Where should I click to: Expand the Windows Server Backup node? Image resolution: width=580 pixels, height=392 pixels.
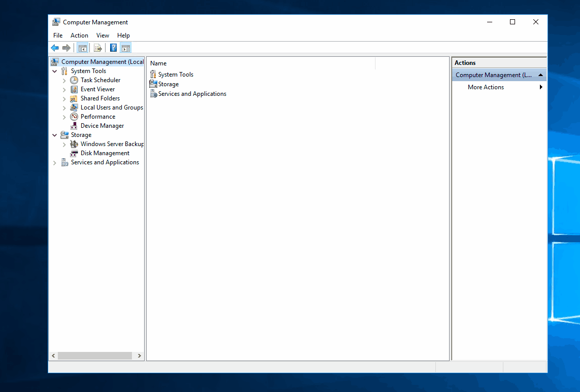64,144
